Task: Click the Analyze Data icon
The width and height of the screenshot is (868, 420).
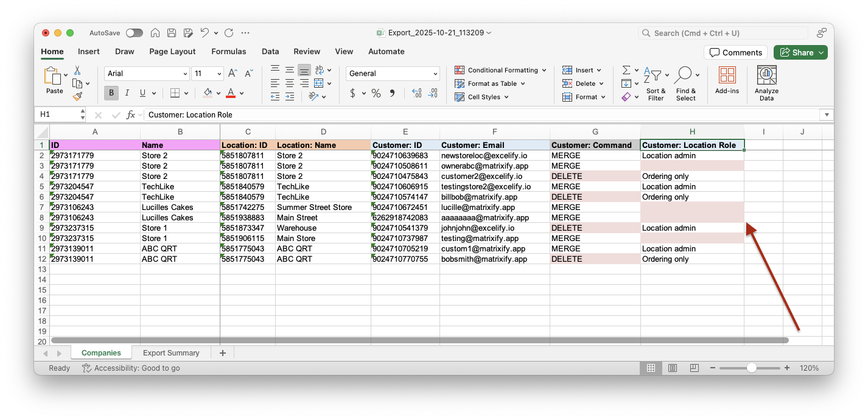Action: pos(766,76)
